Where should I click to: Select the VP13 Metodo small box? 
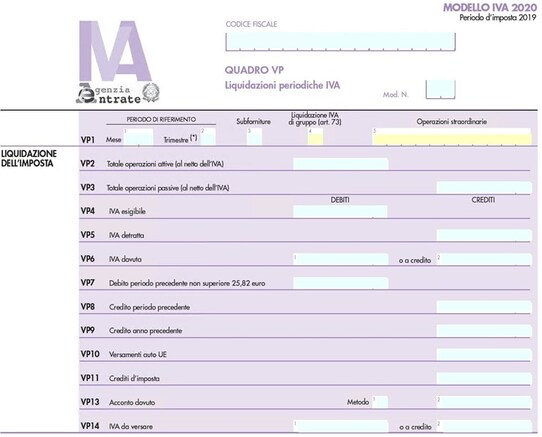click(x=380, y=402)
